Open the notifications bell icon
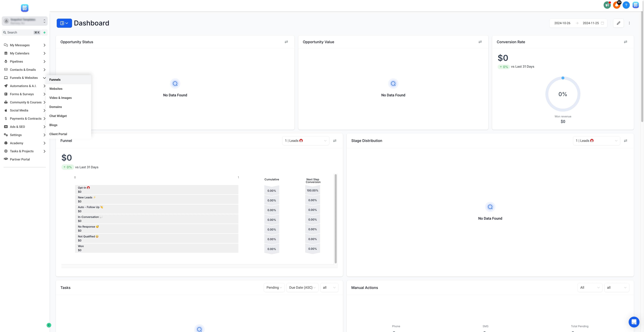Image resolution: width=644 pixels, height=332 pixels. (617, 5)
